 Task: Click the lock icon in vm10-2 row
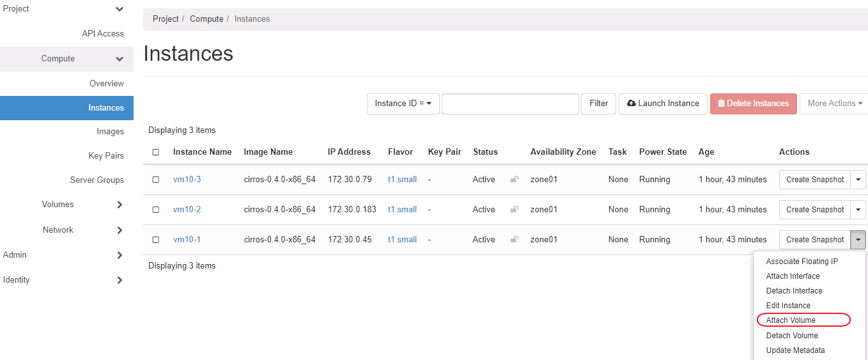[x=514, y=210]
